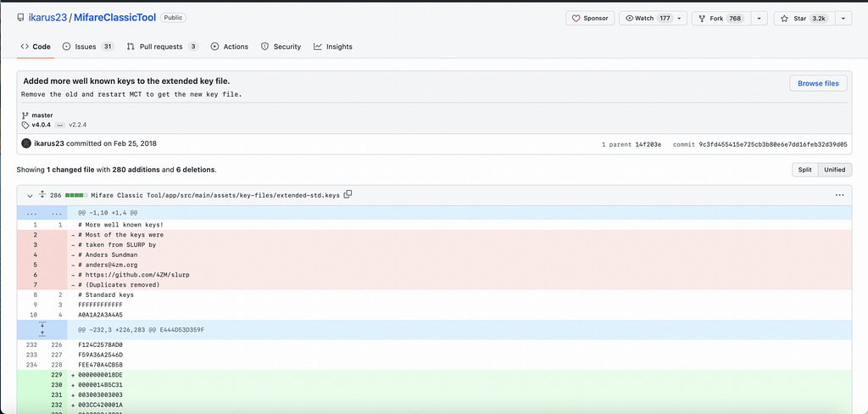Open the v4.0.4 tag link
This screenshot has height=414, width=868.
[41, 125]
